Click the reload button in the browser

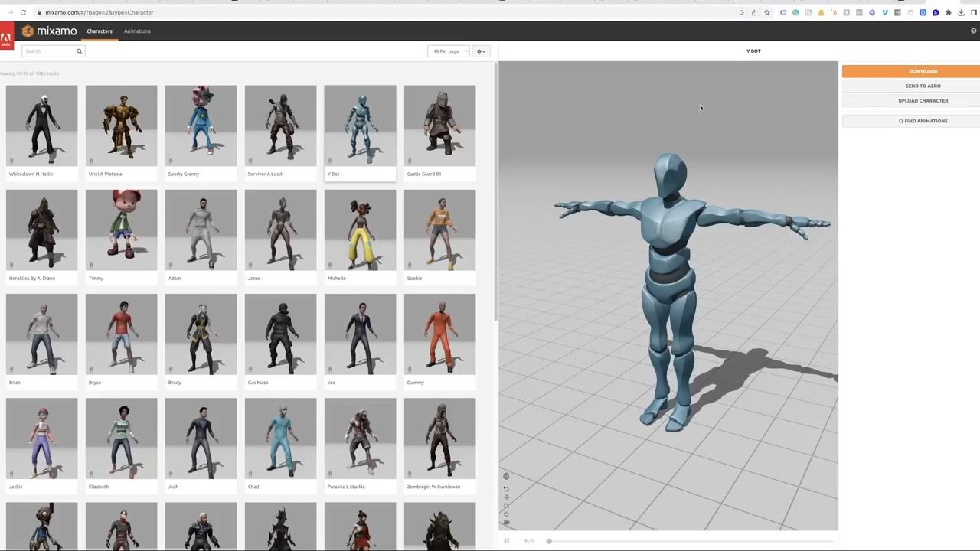(23, 12)
